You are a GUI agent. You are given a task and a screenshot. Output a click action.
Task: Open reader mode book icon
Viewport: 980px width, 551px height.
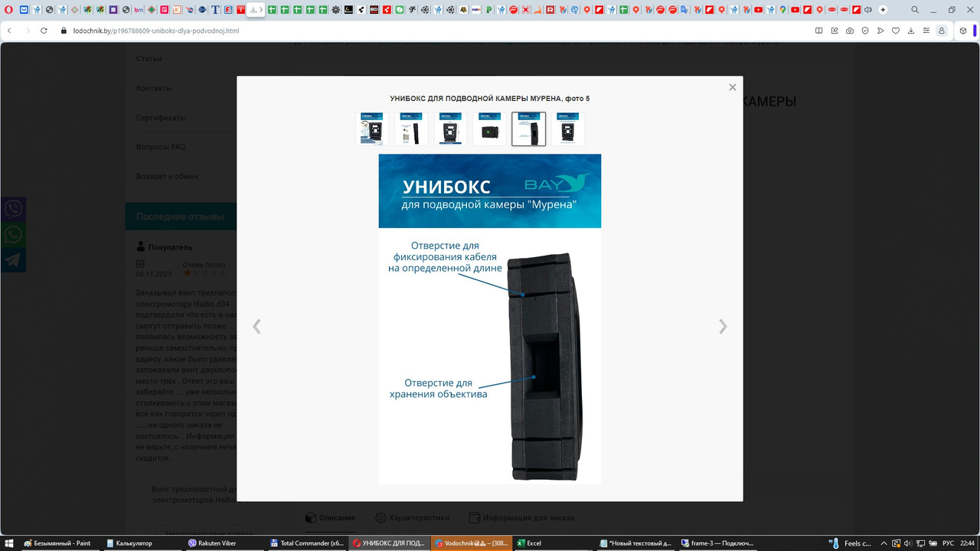[x=819, y=31]
